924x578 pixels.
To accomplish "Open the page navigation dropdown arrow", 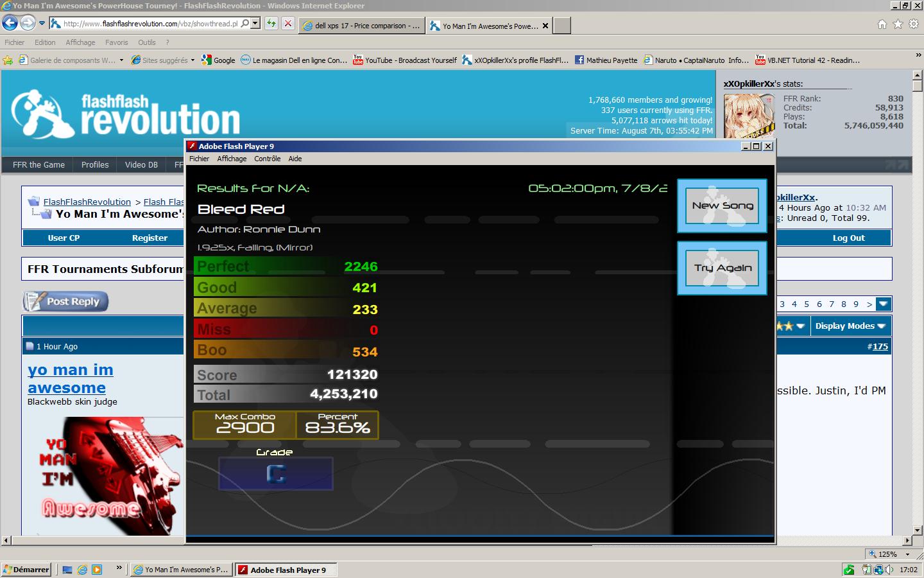I will click(884, 304).
